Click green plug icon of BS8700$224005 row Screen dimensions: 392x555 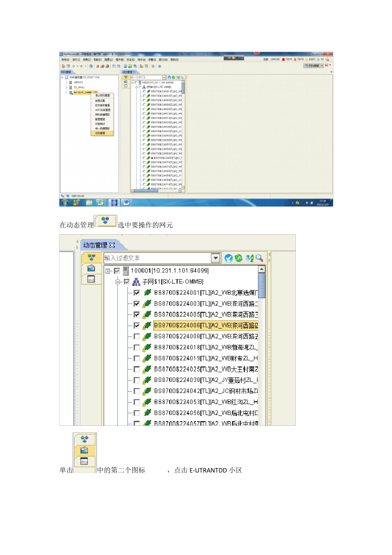point(147,314)
